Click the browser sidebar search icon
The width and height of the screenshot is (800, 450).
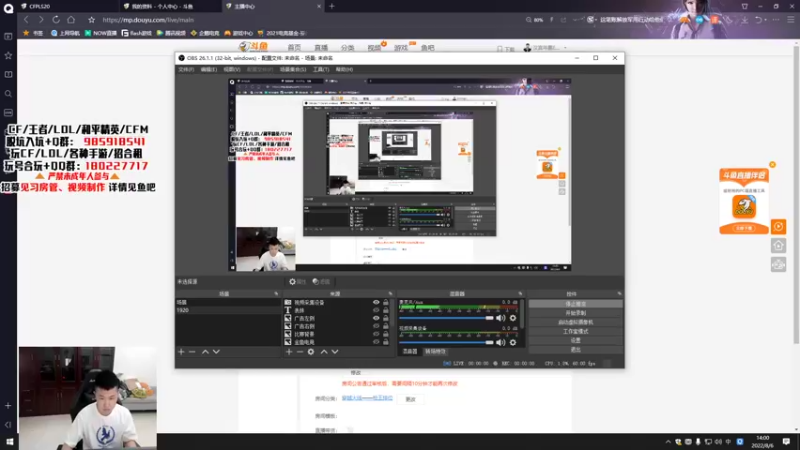click(x=8, y=94)
